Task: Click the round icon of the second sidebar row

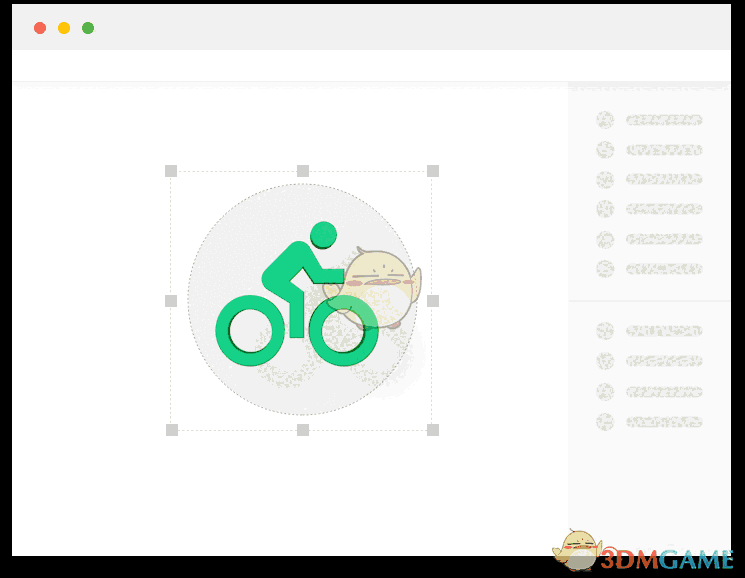Action: click(605, 150)
